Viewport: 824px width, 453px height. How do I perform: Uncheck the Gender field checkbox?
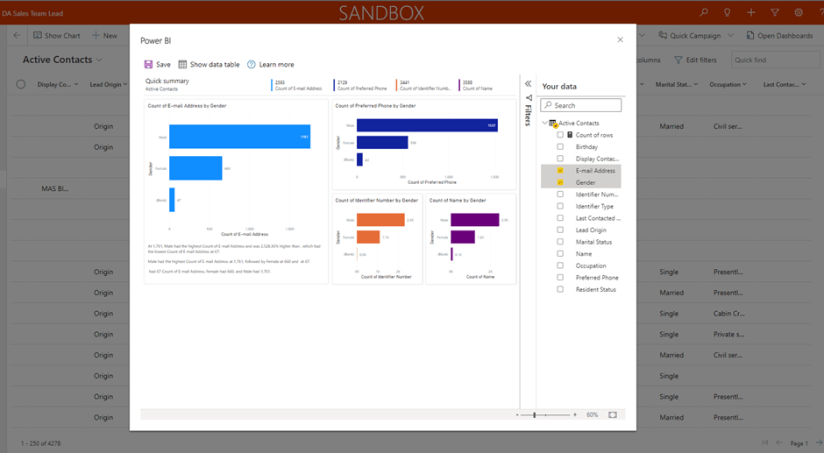pos(560,182)
